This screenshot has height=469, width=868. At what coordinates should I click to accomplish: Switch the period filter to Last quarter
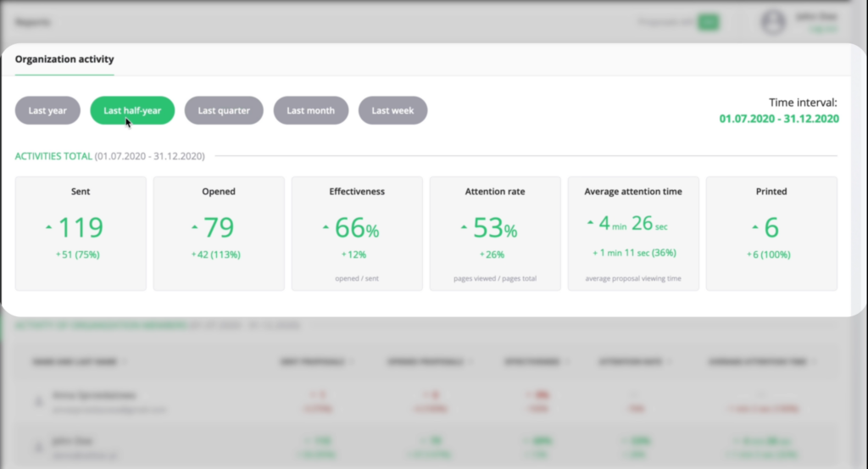tap(224, 110)
